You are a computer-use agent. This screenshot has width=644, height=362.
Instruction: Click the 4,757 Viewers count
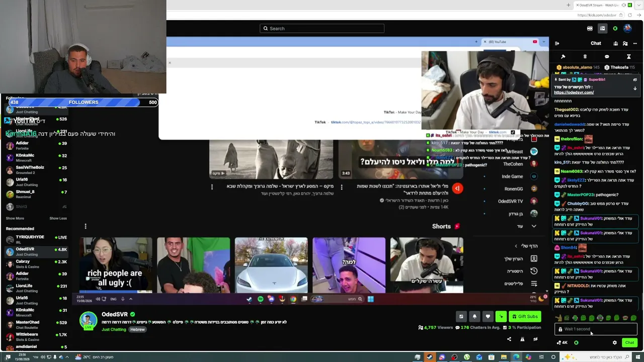(435, 327)
